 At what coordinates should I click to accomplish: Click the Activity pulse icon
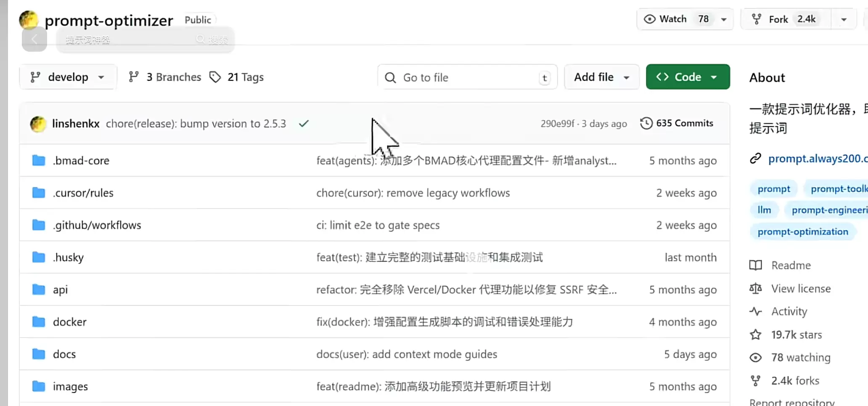[x=755, y=311]
